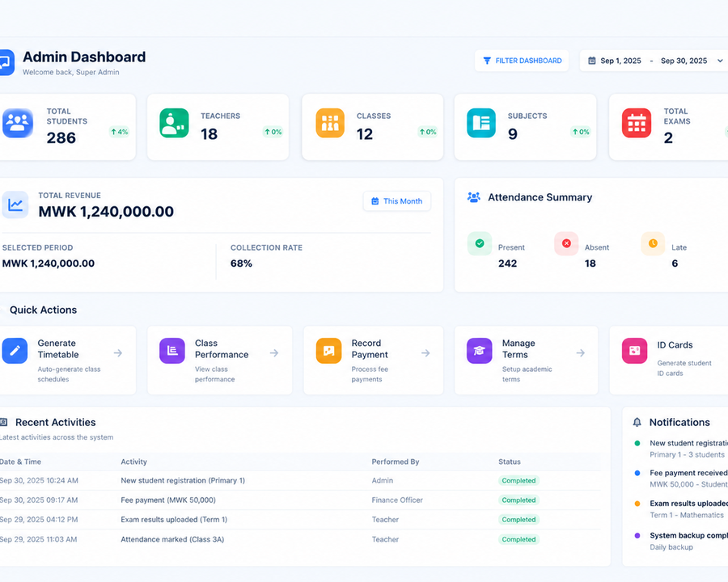Open the ID Cards quick action
Screen dimensions: 728x582
(x=669, y=361)
